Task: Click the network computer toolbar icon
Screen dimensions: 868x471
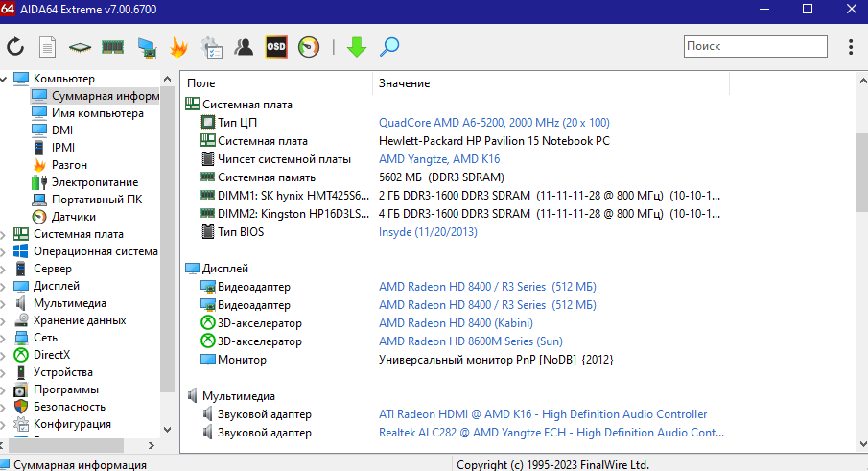Action: click(147, 48)
